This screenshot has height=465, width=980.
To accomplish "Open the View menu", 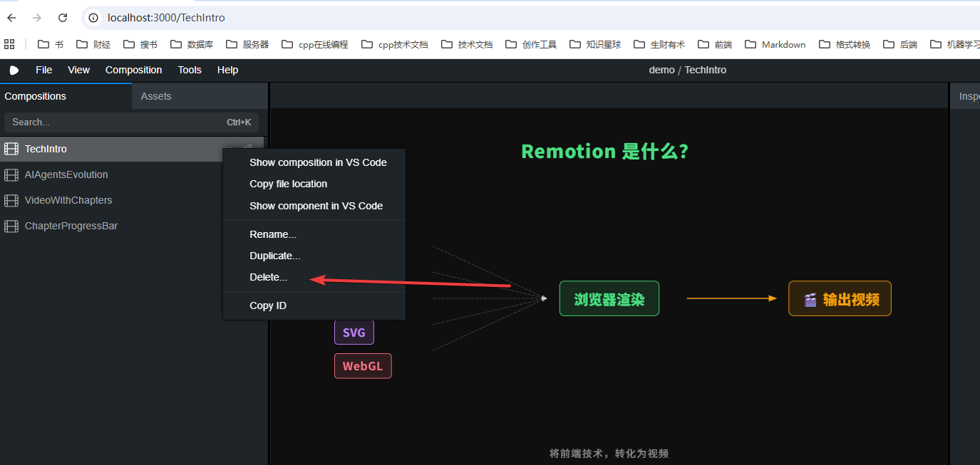I will click(x=79, y=70).
